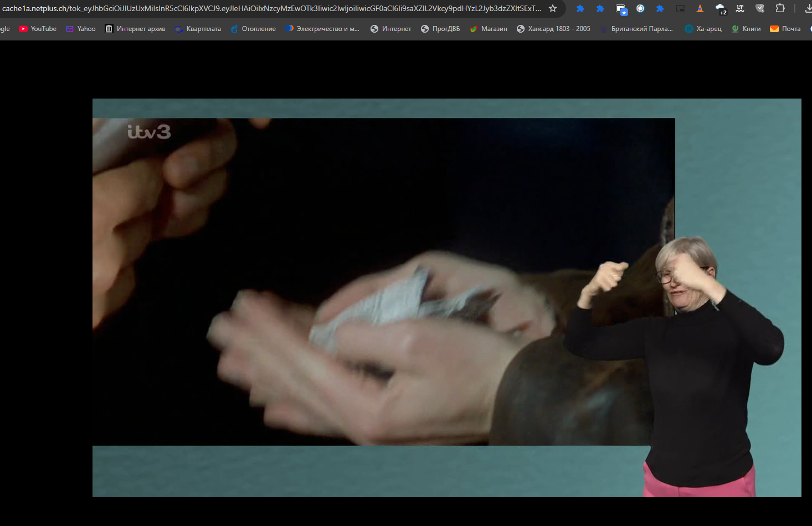Image resolution: width=812 pixels, height=526 pixels.
Task: Open the Хансард 1803 - 2005 bookmark
Action: click(553, 29)
